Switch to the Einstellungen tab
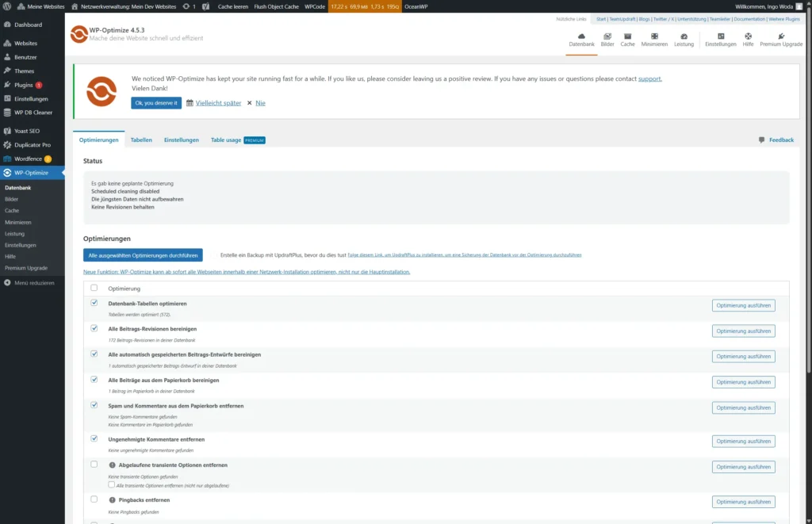The height and width of the screenshot is (524, 812). coord(182,140)
